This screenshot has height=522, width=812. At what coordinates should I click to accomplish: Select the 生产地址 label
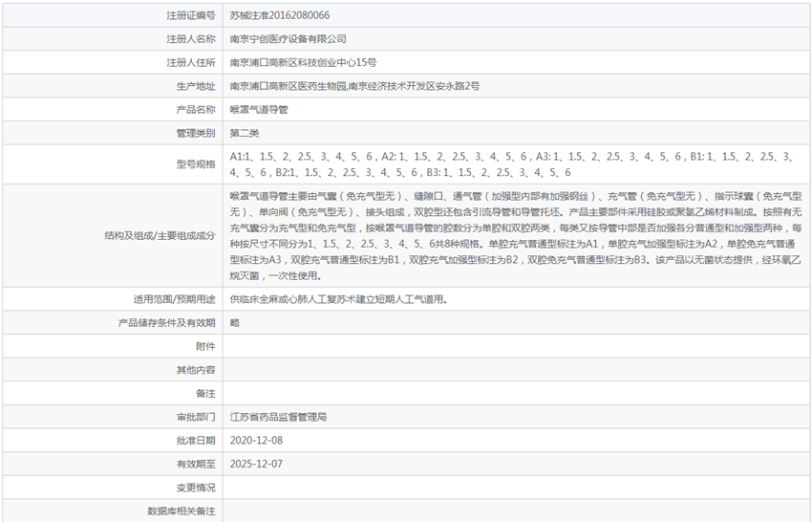tap(196, 86)
